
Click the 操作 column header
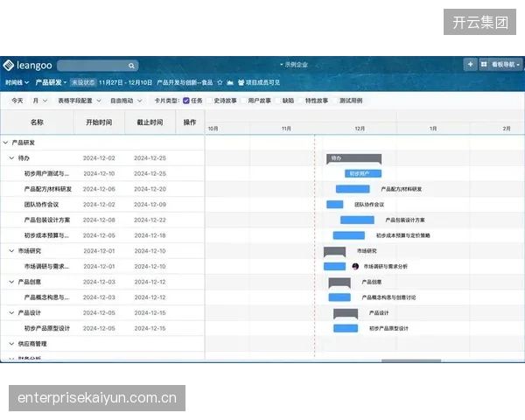(x=190, y=122)
